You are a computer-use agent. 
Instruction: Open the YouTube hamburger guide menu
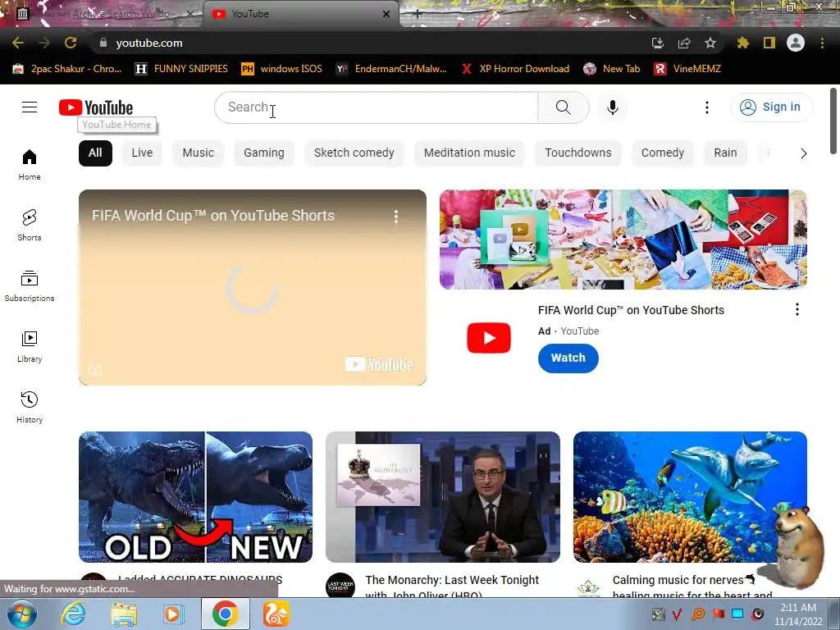pos(30,107)
